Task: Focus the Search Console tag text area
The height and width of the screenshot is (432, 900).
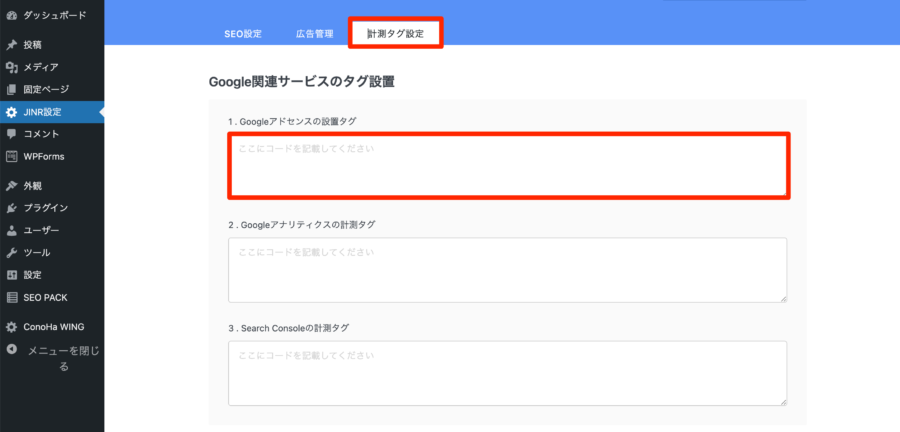Action: pyautogui.click(x=507, y=373)
